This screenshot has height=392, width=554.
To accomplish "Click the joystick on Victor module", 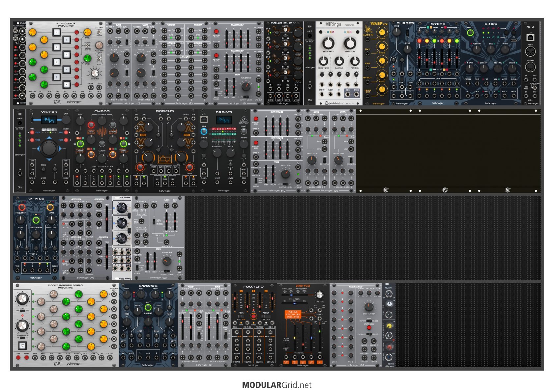I will [49, 148].
